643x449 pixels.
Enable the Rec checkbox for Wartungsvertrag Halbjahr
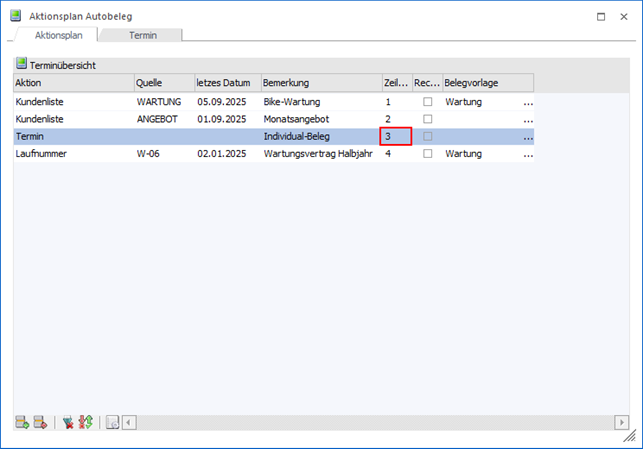tap(428, 154)
